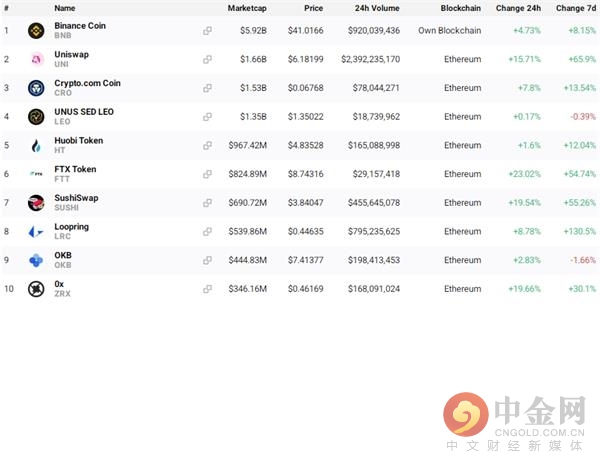Viewport: 600px width, 464px height.
Task: Click the SushiSwap logo icon
Action: point(36,203)
